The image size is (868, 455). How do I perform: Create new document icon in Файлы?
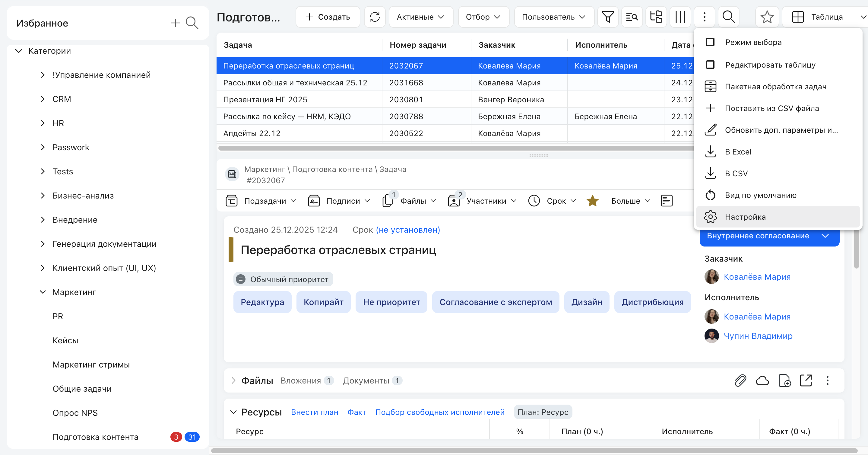tap(784, 380)
